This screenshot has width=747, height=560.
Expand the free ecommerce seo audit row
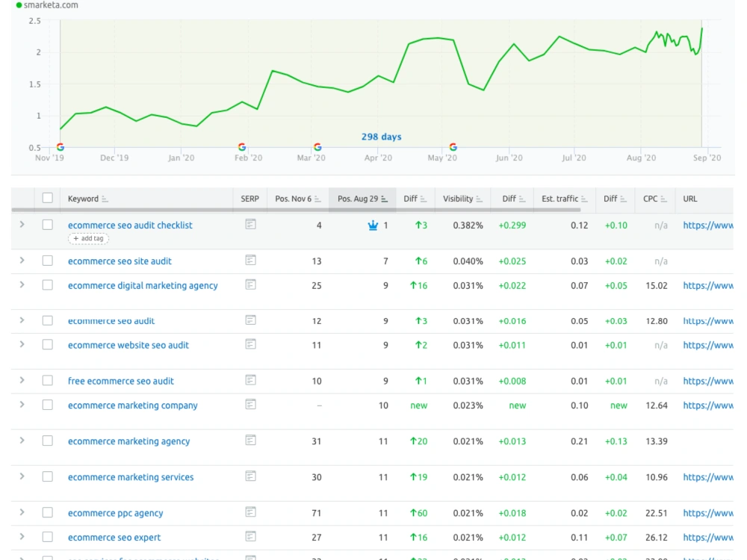22,380
